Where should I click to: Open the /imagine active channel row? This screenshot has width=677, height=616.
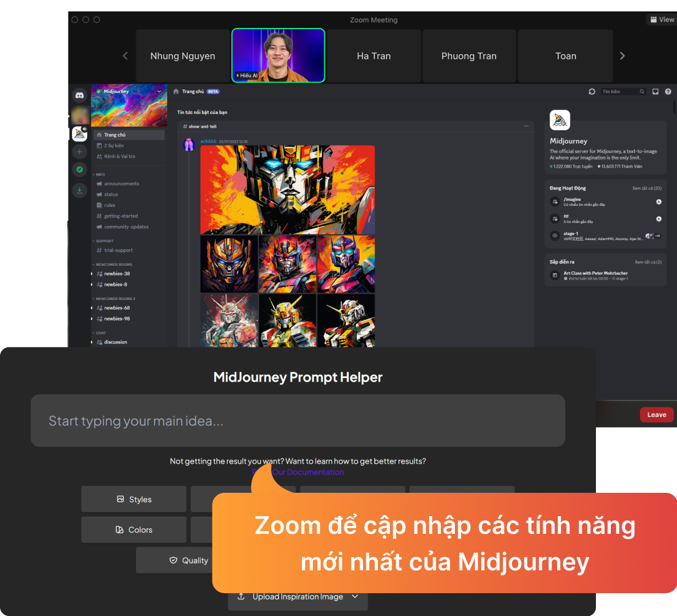605,202
